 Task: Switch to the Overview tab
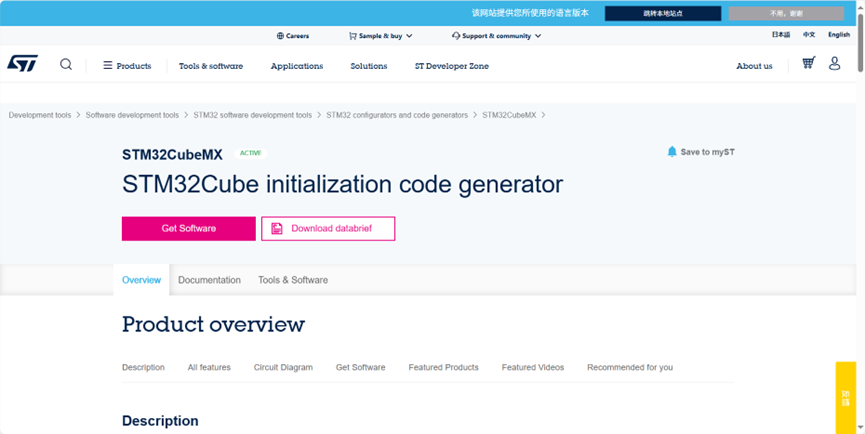pos(141,280)
